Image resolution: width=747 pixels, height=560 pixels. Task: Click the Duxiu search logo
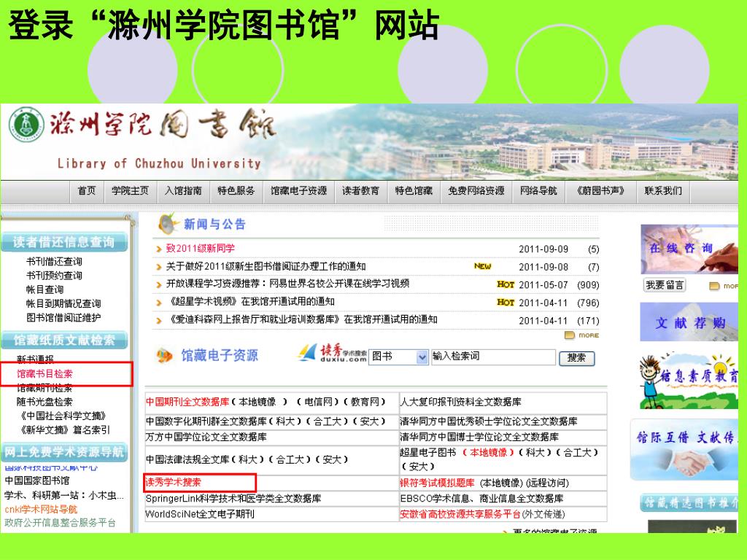(x=332, y=355)
